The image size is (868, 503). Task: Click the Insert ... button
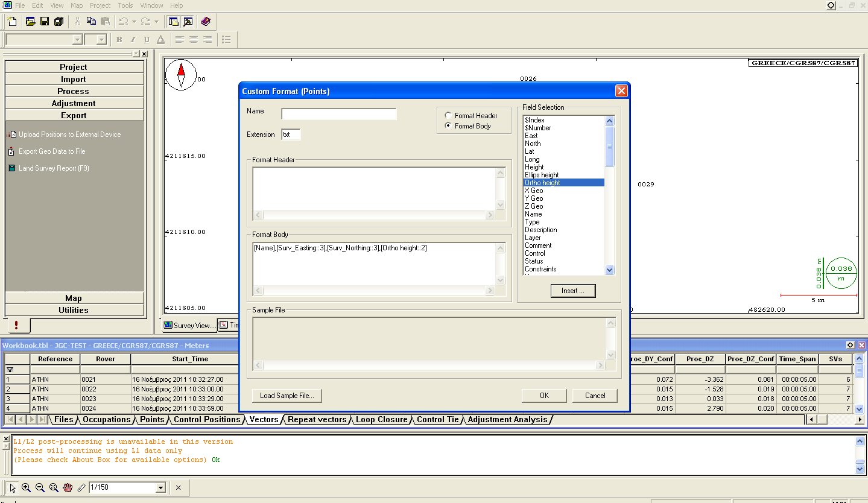(573, 291)
